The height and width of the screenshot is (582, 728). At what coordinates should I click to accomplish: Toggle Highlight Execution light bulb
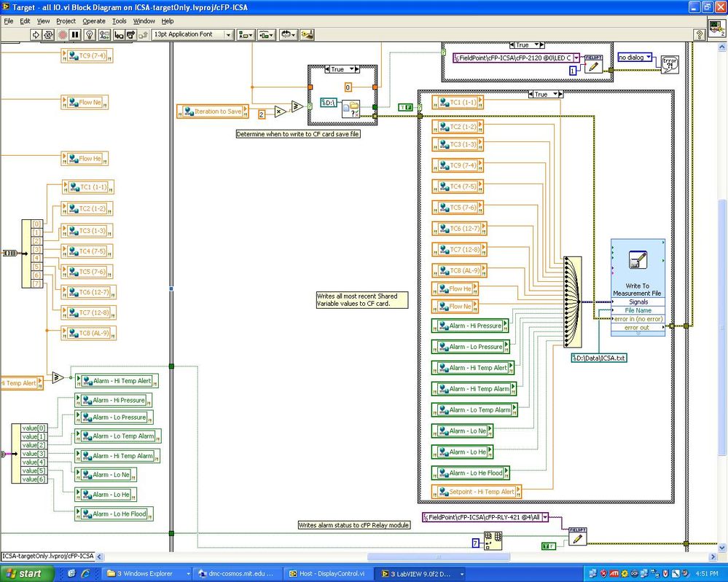click(x=90, y=34)
